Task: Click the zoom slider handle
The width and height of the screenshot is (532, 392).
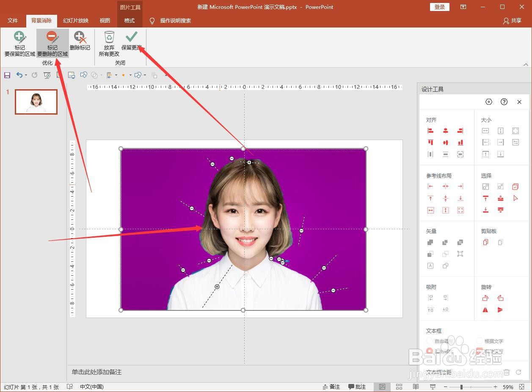Action: (461, 387)
